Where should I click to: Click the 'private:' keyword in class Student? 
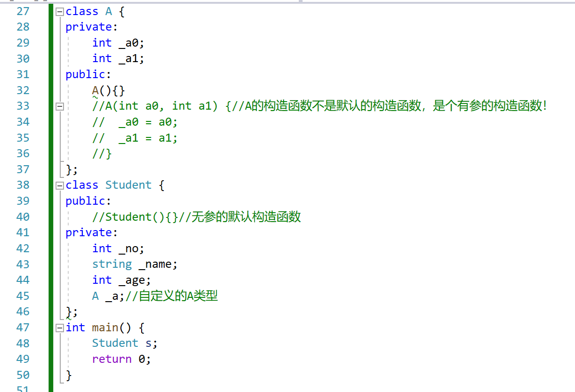[92, 232]
